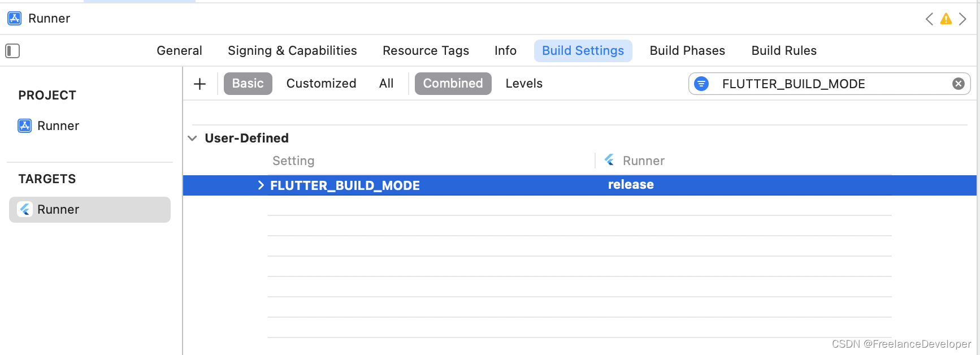Toggle the project and targets sidebar
The width and height of the screenshot is (980, 355).
[x=12, y=51]
